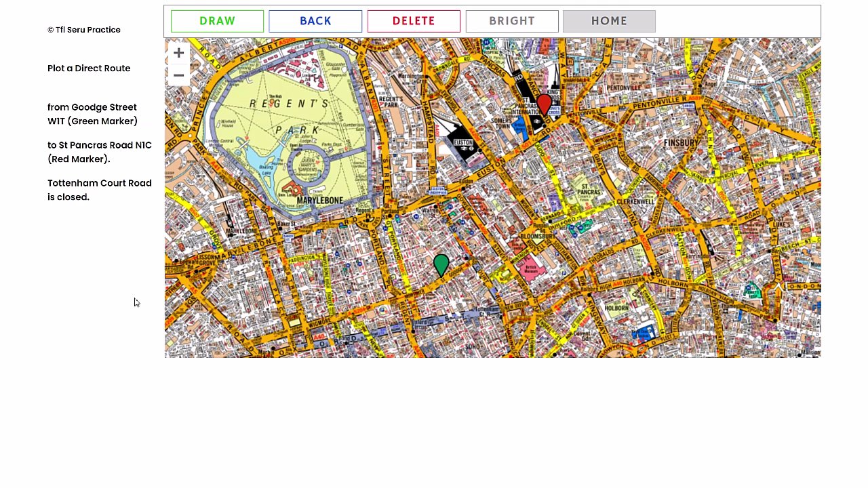Click the FINSBURY area label
Screen dimensions: 868x488
(681, 143)
